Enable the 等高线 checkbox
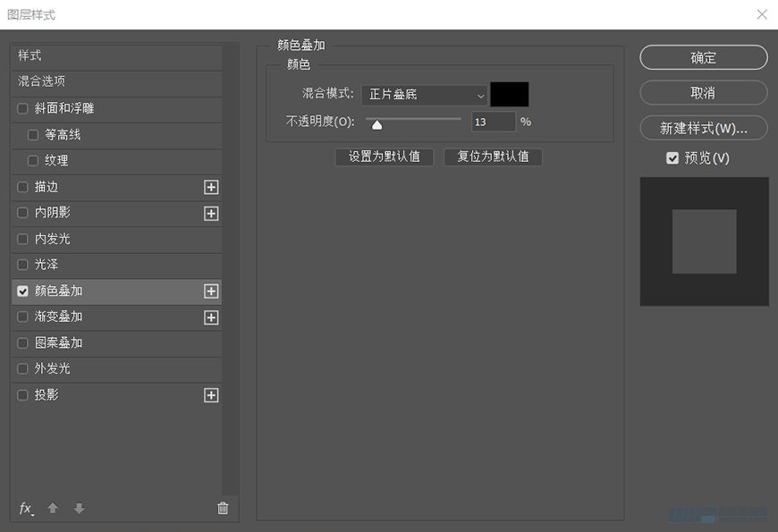Screen dimensions: 778x532 [x=33, y=135]
